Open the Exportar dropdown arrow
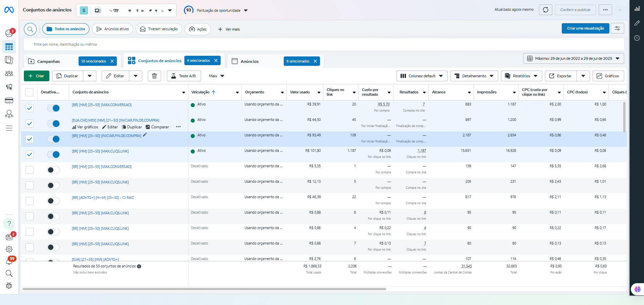The image size is (644, 305). 583,76
